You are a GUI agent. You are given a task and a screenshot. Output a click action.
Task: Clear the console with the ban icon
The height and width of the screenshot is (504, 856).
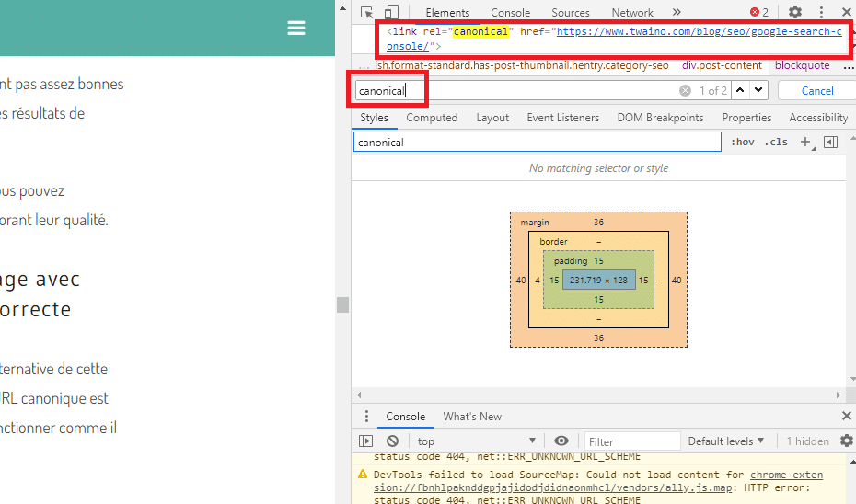pyautogui.click(x=392, y=441)
